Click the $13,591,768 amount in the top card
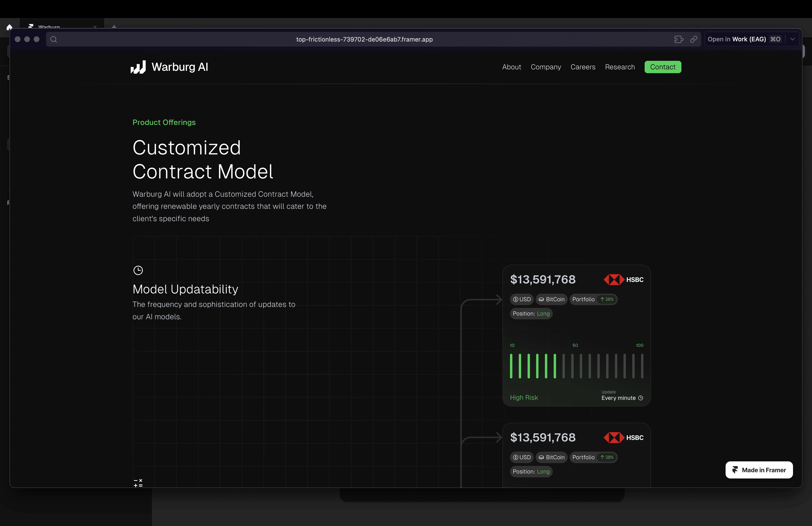 [543, 280]
